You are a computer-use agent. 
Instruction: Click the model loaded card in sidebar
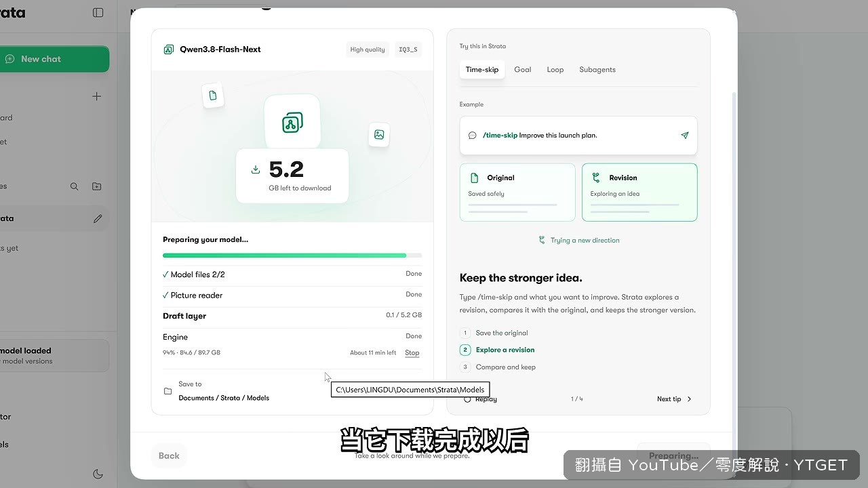tap(54, 356)
